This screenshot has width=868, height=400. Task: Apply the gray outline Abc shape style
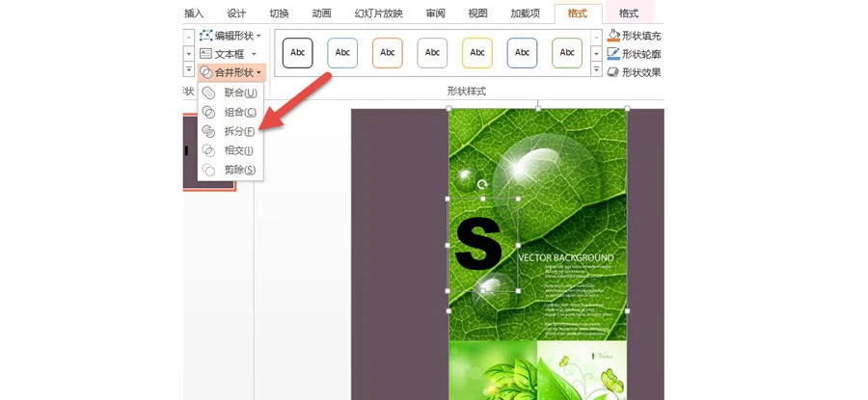[432, 53]
